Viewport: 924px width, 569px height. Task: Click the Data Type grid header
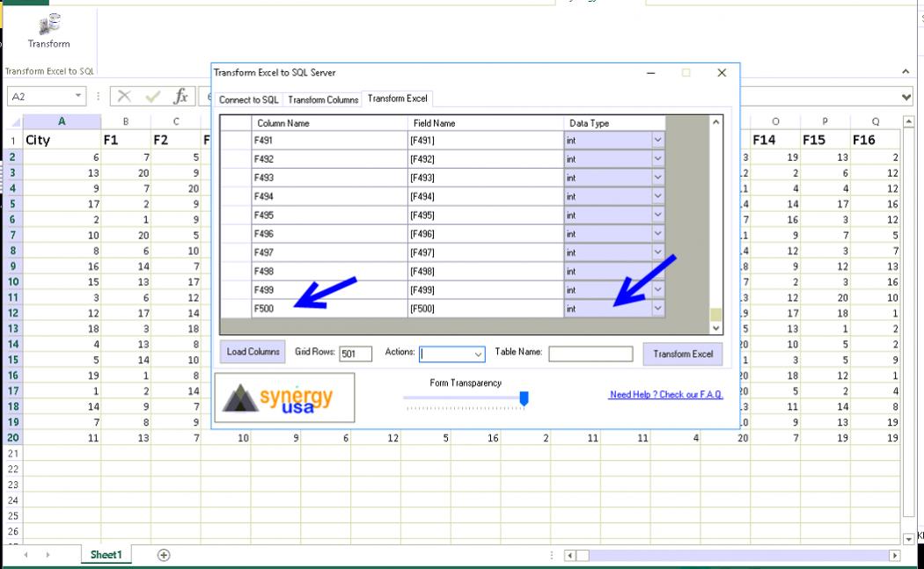[x=614, y=123]
